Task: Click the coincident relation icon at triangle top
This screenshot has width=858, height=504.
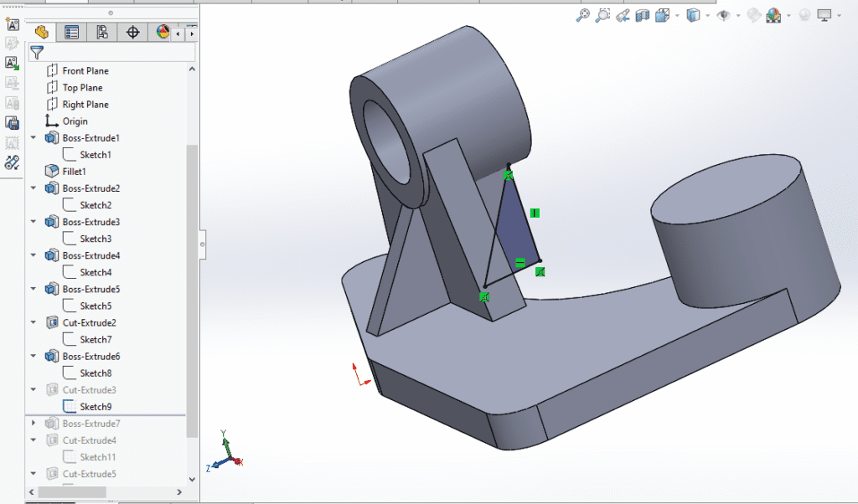Action: tap(507, 176)
